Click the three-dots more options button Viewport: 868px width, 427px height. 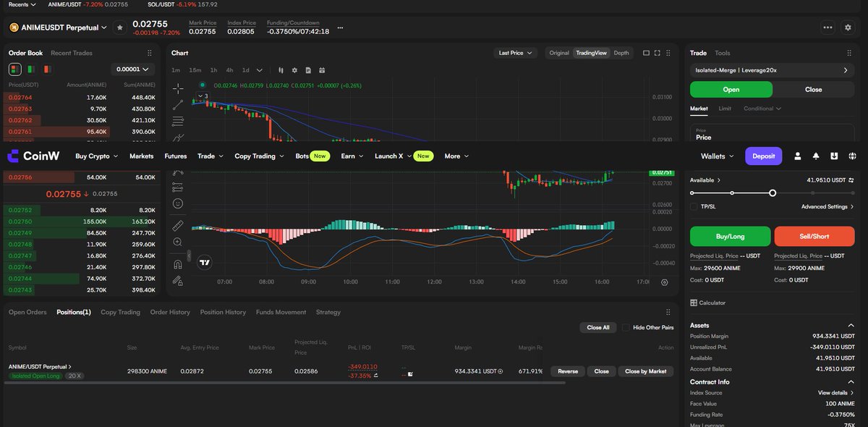827,28
